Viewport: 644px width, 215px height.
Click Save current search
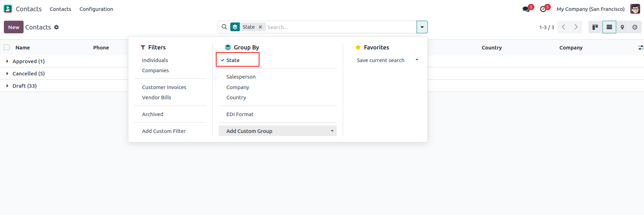(380, 60)
